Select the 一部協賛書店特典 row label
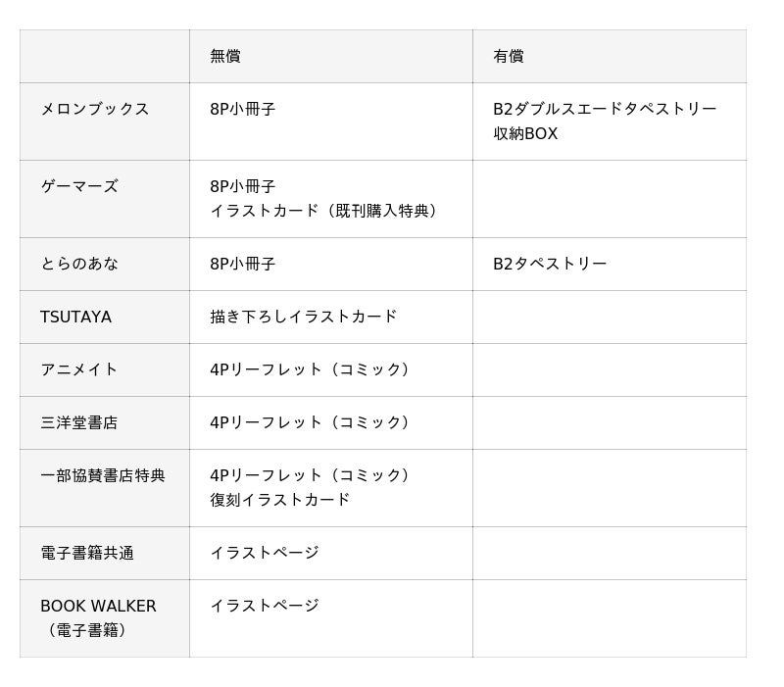 coord(103,476)
